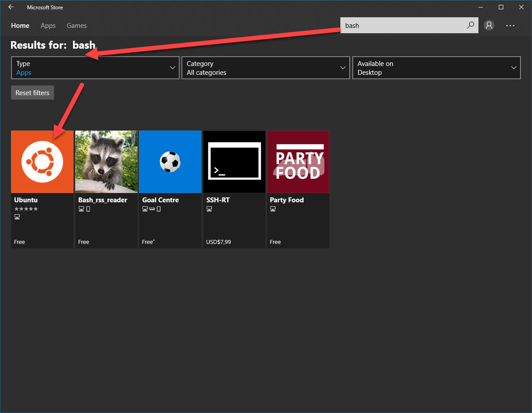Click the Bash_rss_reader raccoon thumbnail
The height and width of the screenshot is (413, 532).
tap(106, 162)
